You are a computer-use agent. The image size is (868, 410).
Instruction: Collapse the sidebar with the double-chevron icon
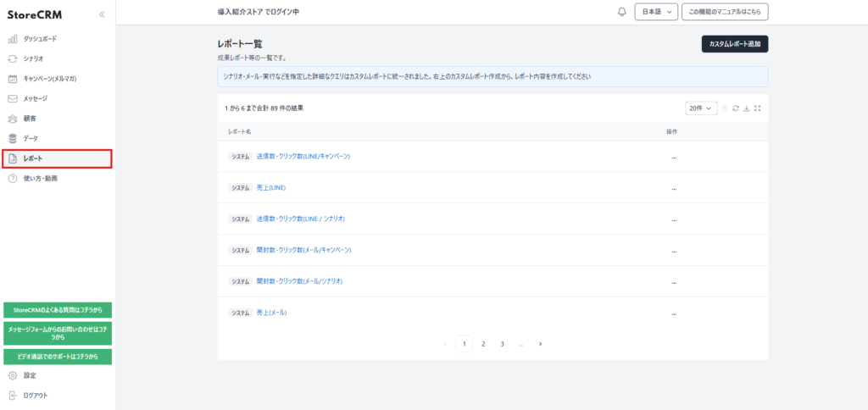(x=102, y=14)
